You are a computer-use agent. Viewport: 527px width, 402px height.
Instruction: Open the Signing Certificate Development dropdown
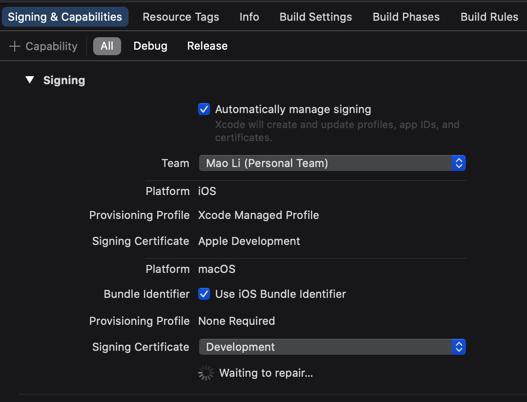click(332, 347)
